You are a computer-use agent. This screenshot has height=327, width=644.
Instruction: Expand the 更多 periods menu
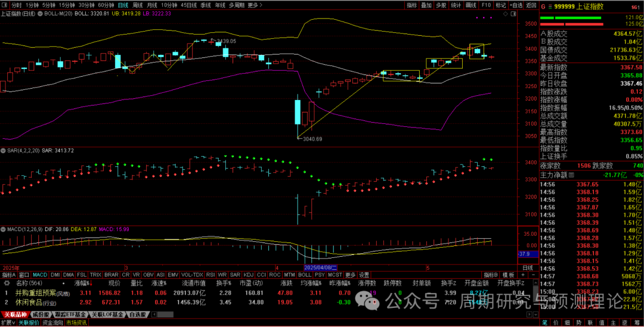click(x=254, y=5)
